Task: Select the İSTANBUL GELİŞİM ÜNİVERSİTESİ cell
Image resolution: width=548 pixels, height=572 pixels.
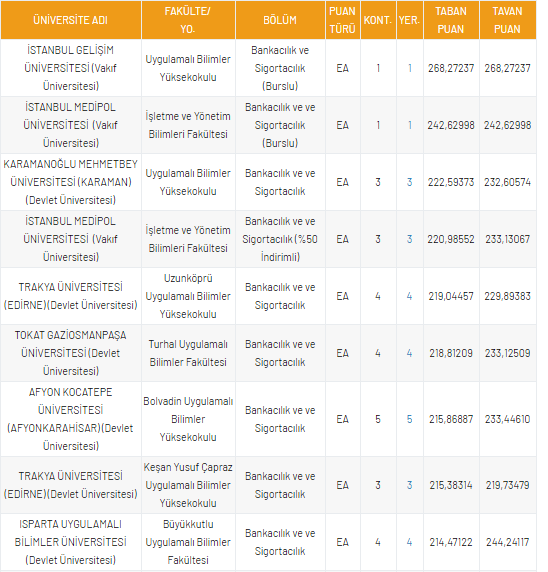Action: click(70, 68)
